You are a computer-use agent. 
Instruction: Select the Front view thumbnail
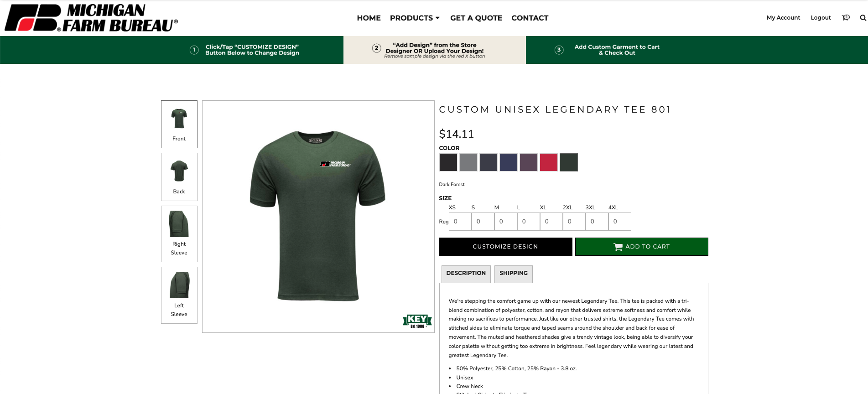tap(179, 124)
